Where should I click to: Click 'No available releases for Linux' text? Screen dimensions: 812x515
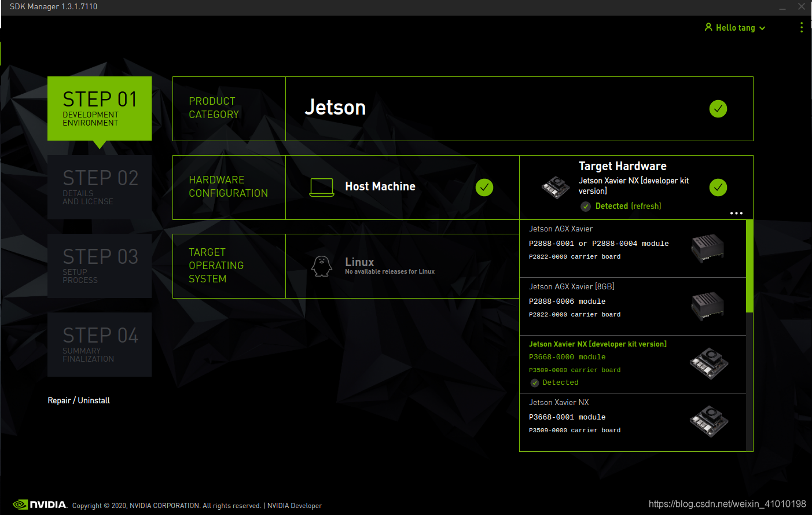coord(390,272)
